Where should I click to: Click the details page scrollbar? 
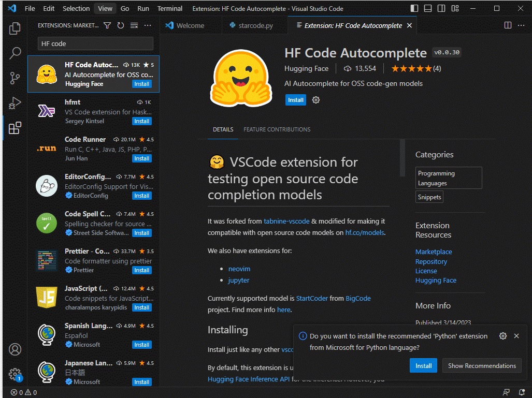(402, 158)
